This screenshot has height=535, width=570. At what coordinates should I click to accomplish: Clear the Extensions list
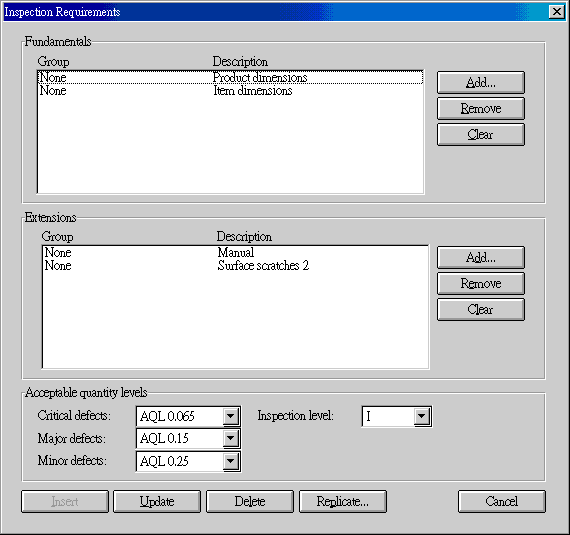481,310
